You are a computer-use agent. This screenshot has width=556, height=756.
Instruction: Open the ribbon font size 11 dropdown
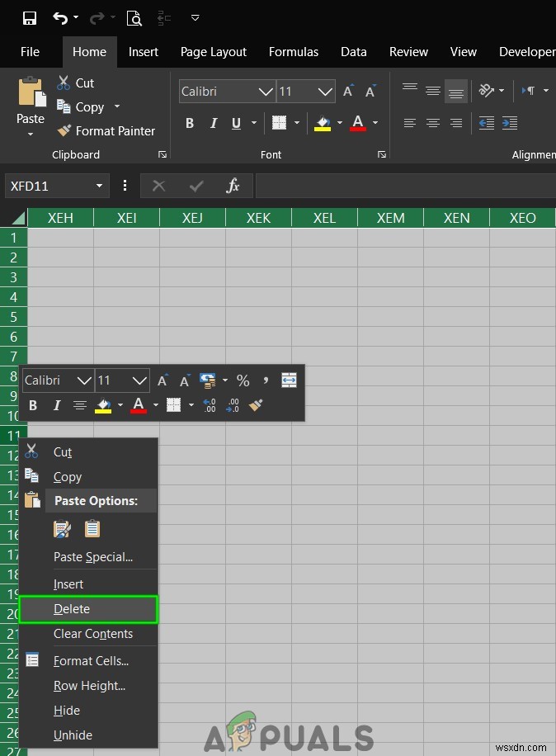coord(325,91)
